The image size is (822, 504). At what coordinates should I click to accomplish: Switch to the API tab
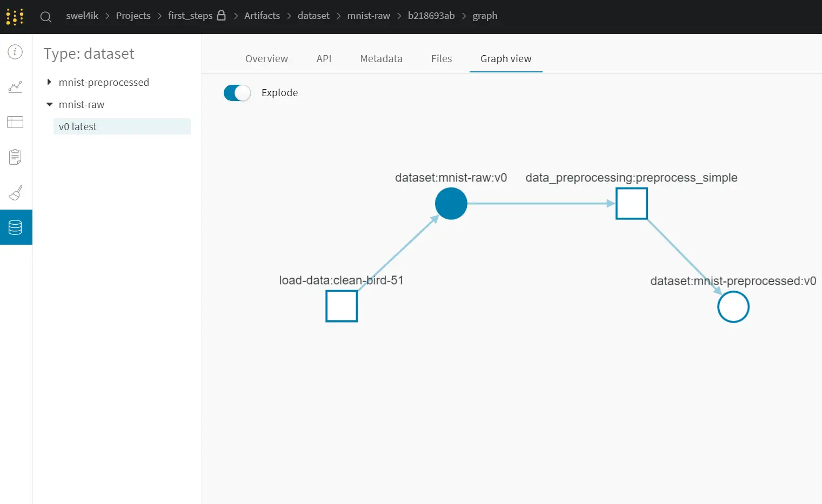pyautogui.click(x=324, y=58)
